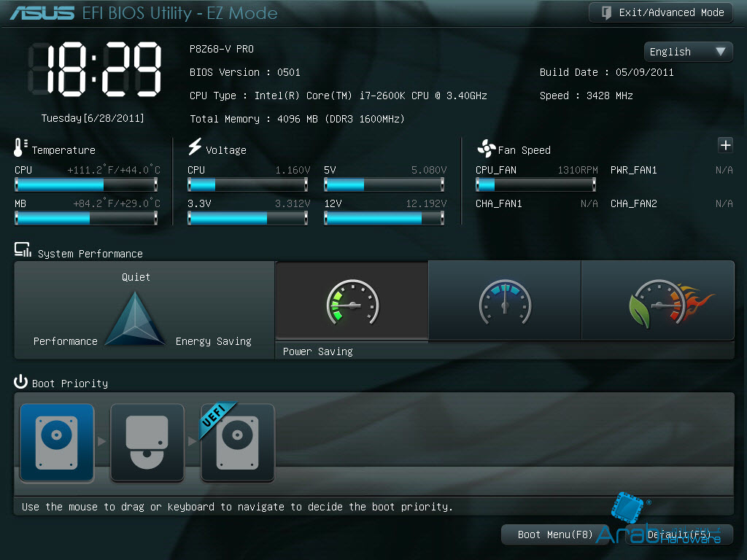Expand fan speed list with plus icon

(x=725, y=145)
